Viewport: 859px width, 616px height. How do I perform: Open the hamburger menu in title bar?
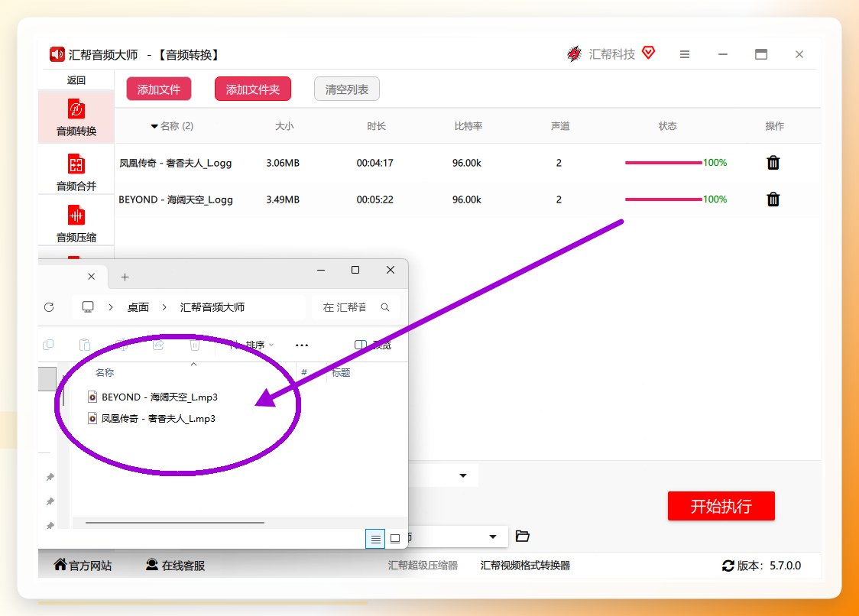(x=684, y=54)
